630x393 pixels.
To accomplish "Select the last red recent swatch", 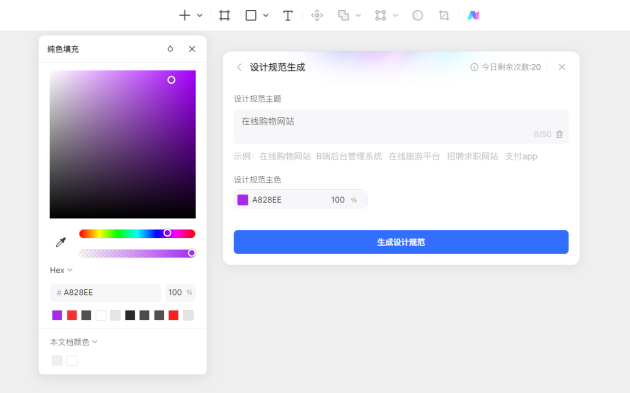I will pyautogui.click(x=174, y=315).
